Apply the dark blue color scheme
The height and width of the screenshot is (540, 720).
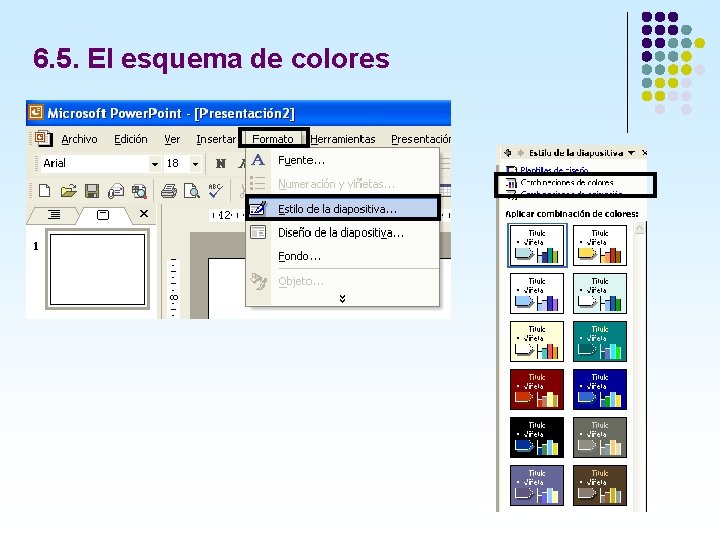click(600, 389)
